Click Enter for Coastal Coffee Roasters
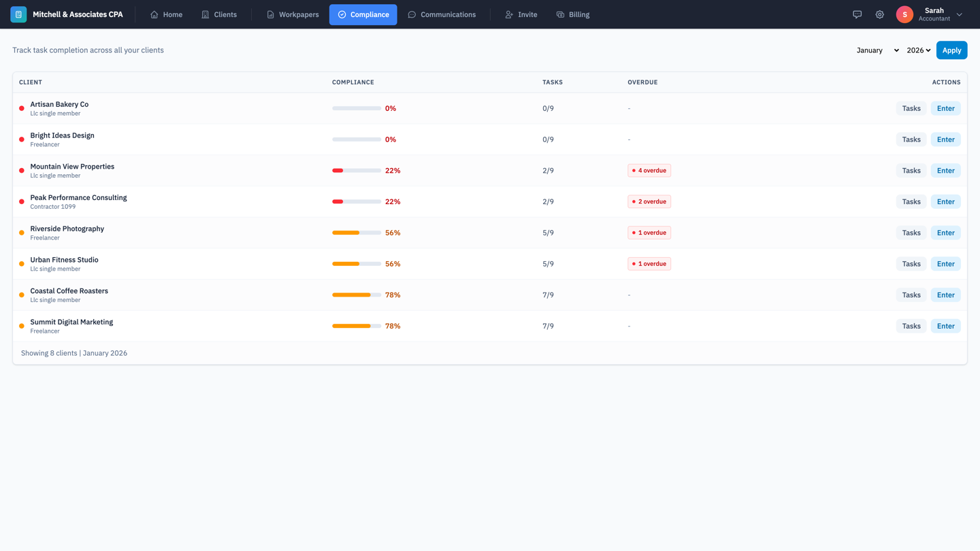Image resolution: width=980 pixels, height=551 pixels. pos(945,295)
